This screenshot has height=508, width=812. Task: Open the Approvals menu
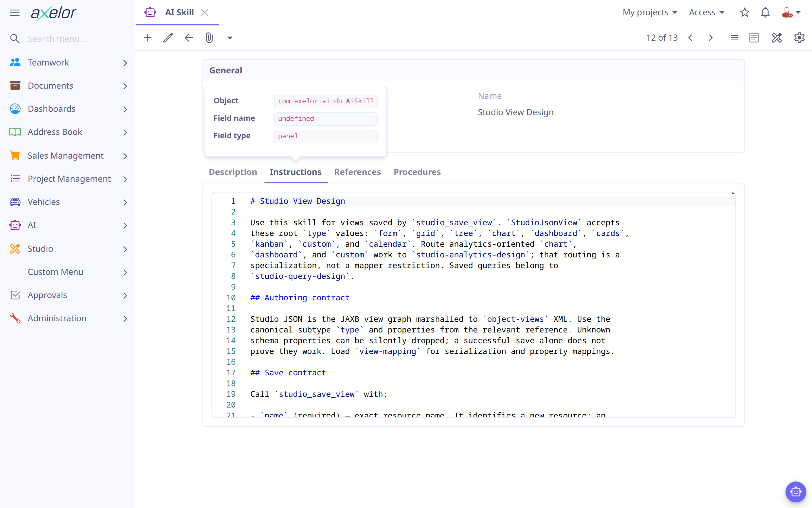point(68,295)
